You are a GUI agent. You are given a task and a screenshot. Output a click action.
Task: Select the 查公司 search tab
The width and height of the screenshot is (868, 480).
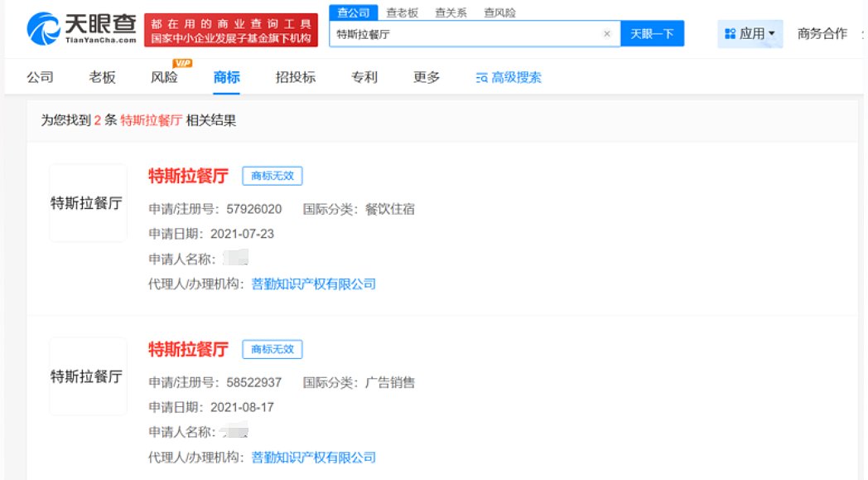[353, 12]
